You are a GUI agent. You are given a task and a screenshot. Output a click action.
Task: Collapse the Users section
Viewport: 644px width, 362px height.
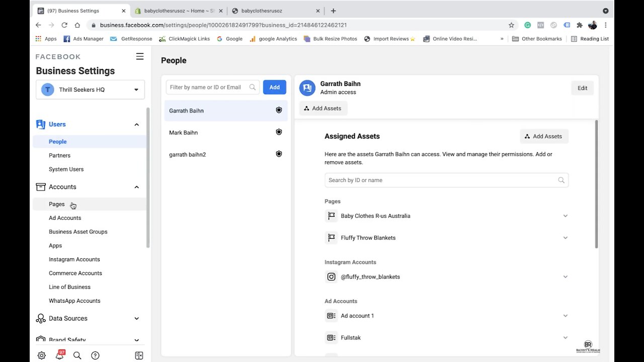pos(136,124)
